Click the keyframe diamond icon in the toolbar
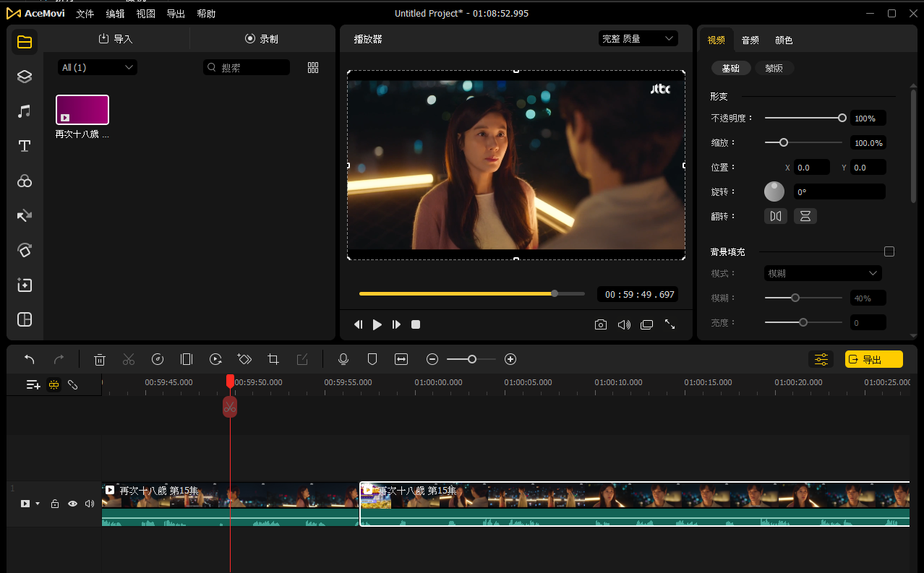The height and width of the screenshot is (573, 924). point(244,359)
